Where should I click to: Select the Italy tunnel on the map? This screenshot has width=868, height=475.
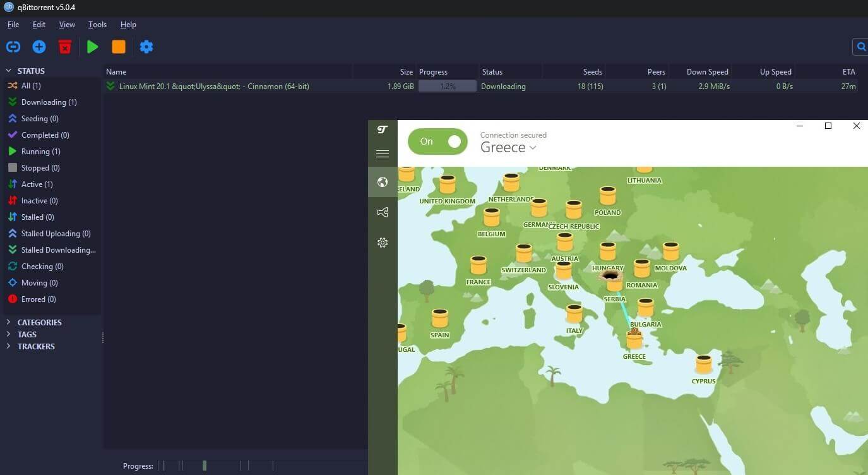[x=574, y=313]
